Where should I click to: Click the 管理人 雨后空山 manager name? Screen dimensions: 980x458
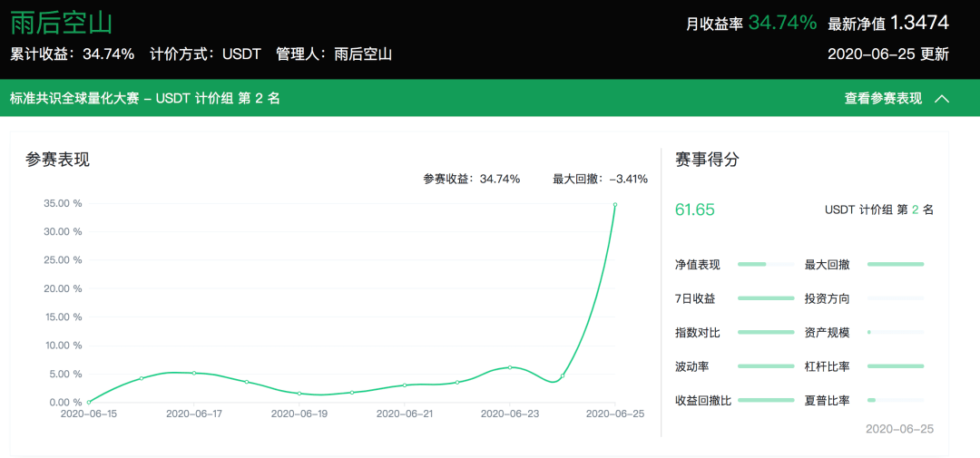coord(362,54)
